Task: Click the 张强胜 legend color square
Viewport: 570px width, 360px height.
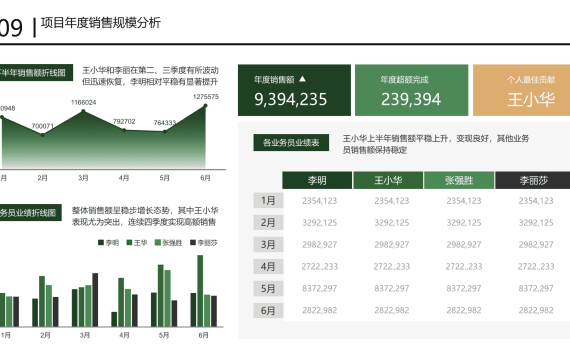Action: click(x=158, y=243)
